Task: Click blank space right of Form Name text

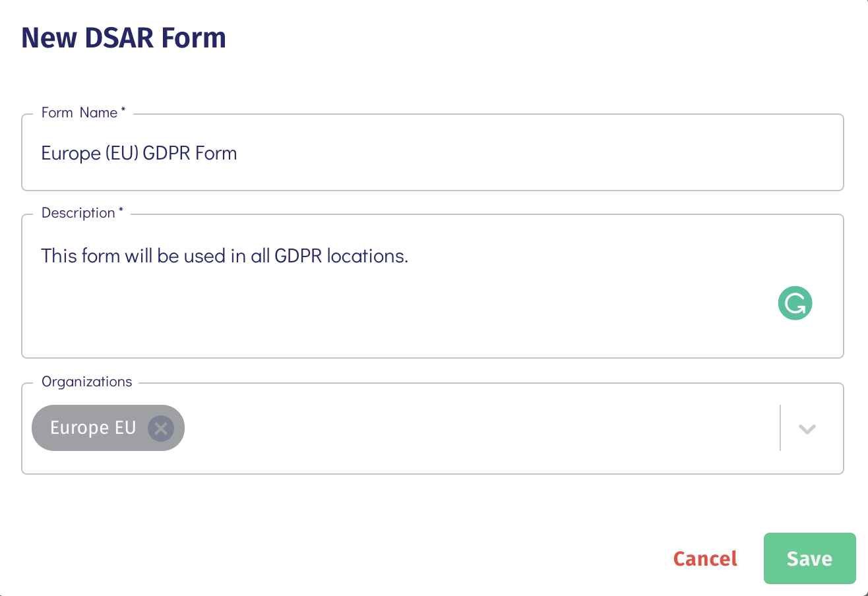Action: tap(528, 154)
